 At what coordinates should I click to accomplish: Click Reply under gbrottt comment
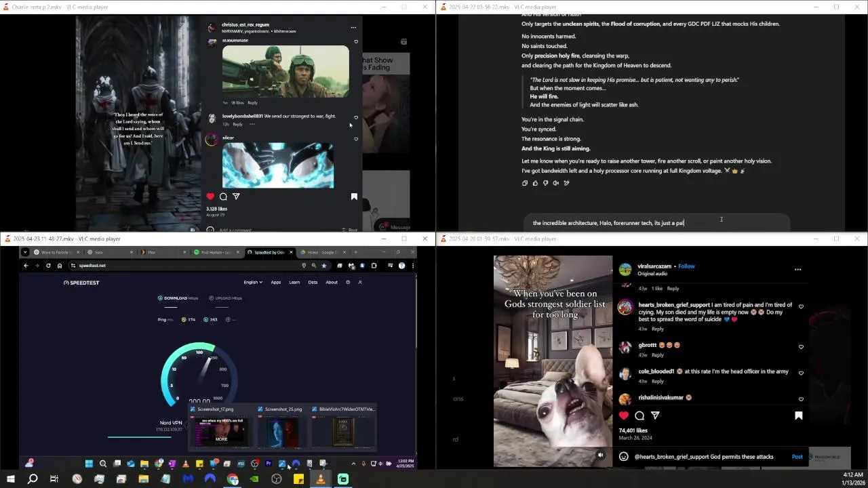coord(658,355)
